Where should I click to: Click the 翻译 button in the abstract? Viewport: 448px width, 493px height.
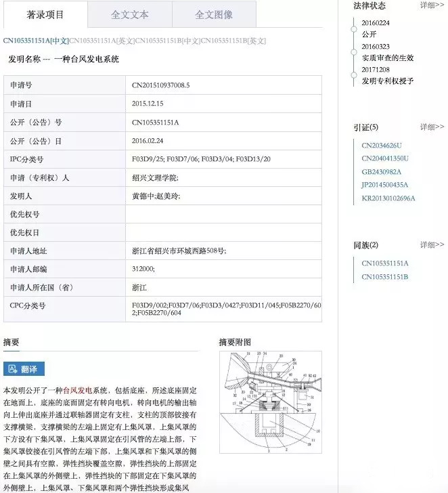click(24, 369)
